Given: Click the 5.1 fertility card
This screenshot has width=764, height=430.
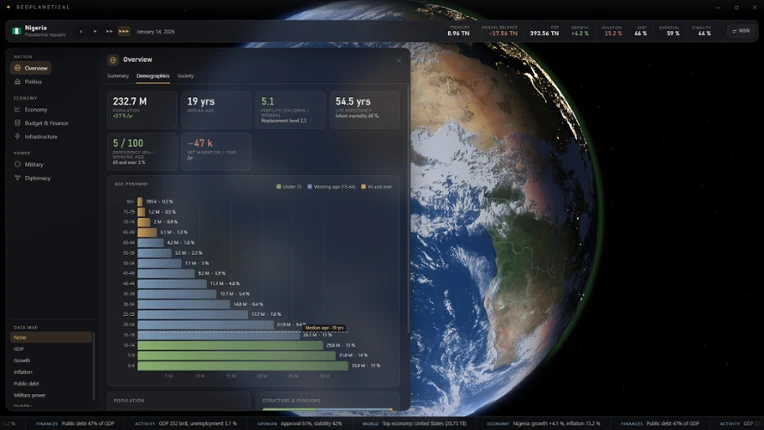Looking at the screenshot, I should 290,110.
